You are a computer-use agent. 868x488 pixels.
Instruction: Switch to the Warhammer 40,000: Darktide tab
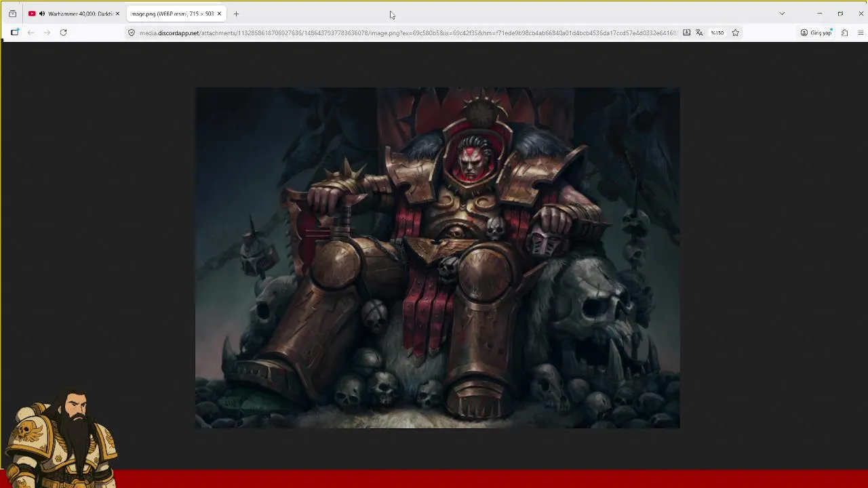click(74, 14)
